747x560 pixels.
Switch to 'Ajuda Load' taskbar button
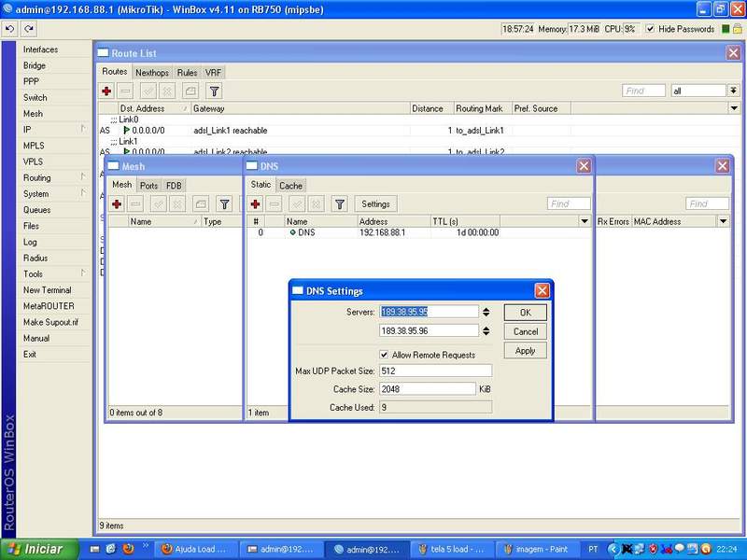194,549
